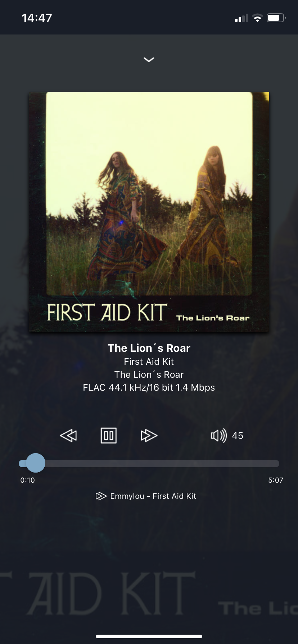
Task: Skip forward to next track
Action: pos(149,436)
